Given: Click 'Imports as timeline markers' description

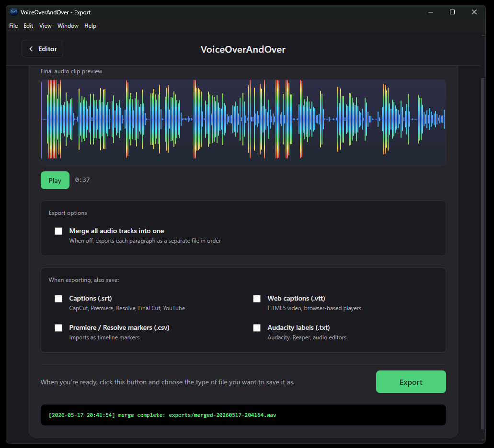Looking at the screenshot, I should [x=104, y=337].
